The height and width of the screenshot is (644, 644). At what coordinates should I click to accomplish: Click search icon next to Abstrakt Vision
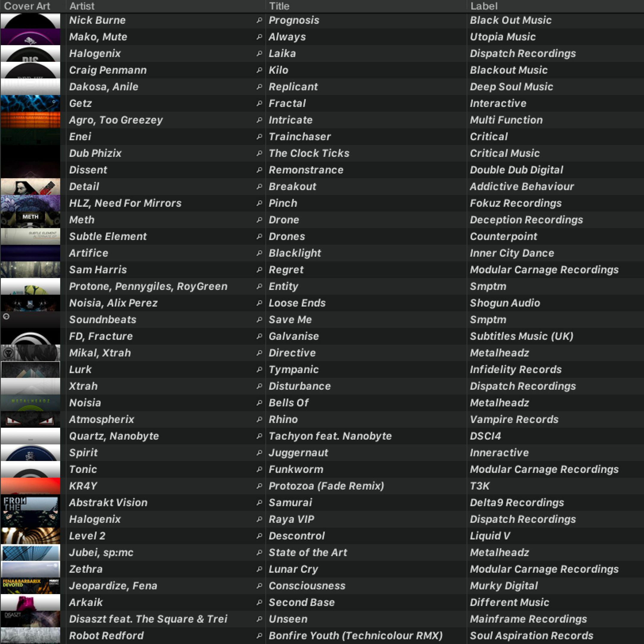click(259, 503)
